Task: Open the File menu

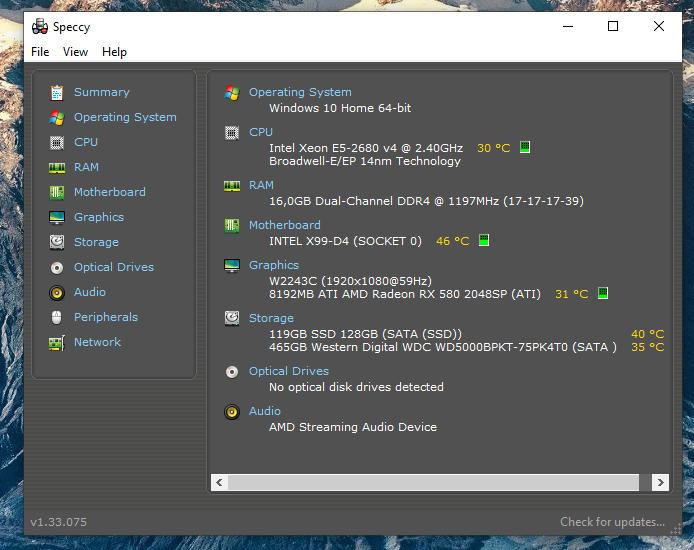Action: 40,52
